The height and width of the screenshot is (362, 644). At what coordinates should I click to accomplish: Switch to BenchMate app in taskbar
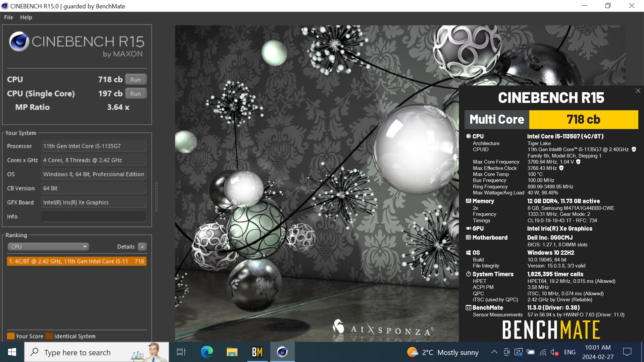coord(257,352)
